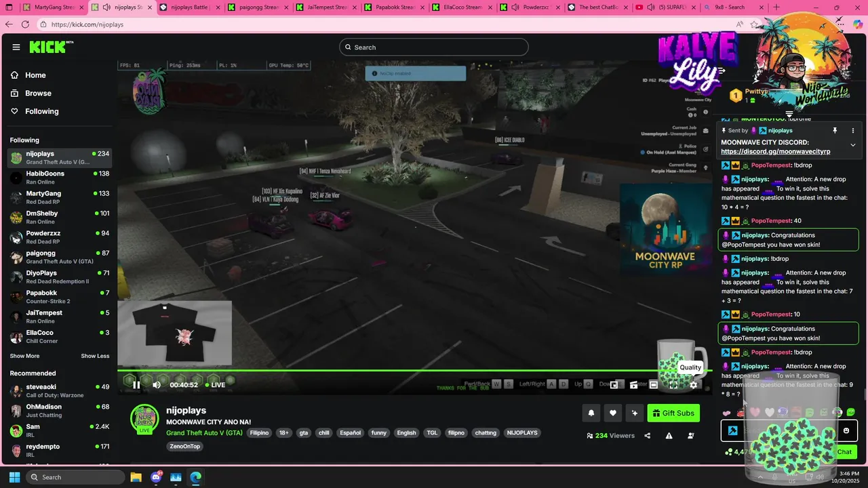This screenshot has height=488, width=868.
Task: Open Powderzxz channel in sidebar
Action: (60, 237)
